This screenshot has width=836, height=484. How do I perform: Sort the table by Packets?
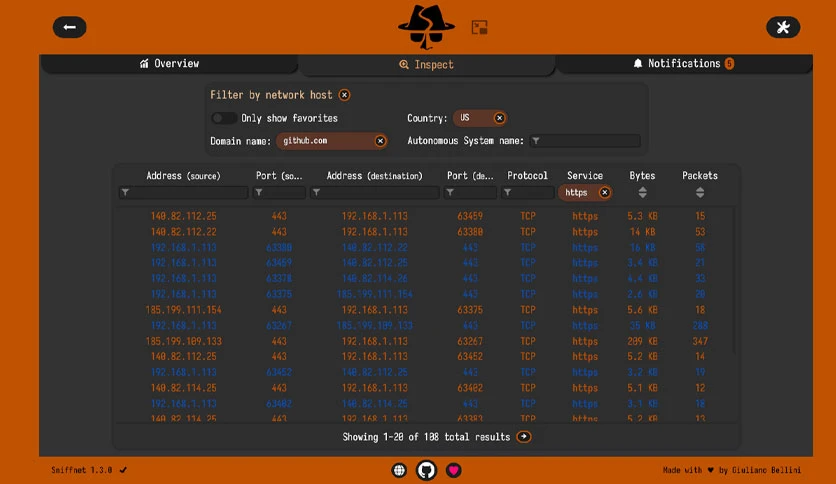coord(700,192)
